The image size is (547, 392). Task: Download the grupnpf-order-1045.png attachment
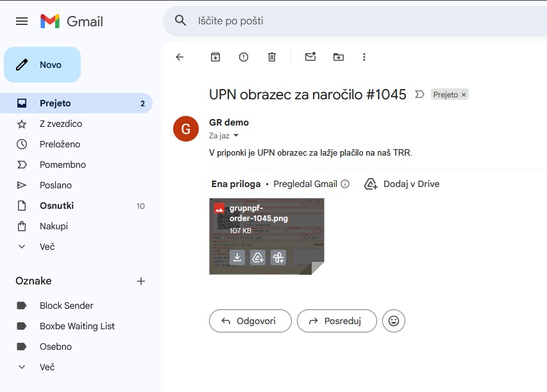point(238,257)
